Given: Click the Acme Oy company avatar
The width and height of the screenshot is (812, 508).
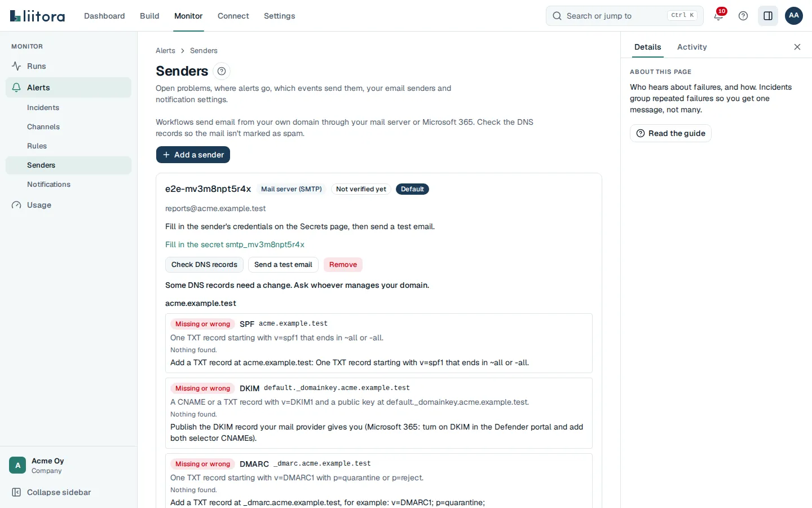Looking at the screenshot, I should point(17,465).
